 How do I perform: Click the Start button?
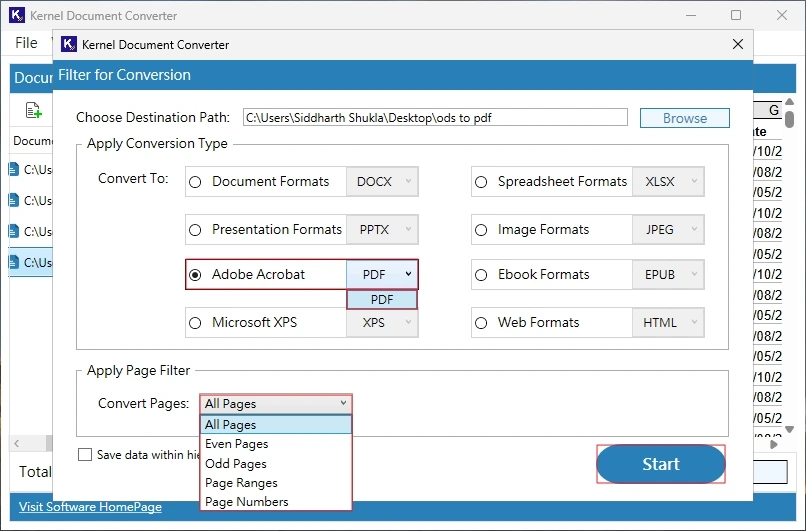tap(661, 464)
